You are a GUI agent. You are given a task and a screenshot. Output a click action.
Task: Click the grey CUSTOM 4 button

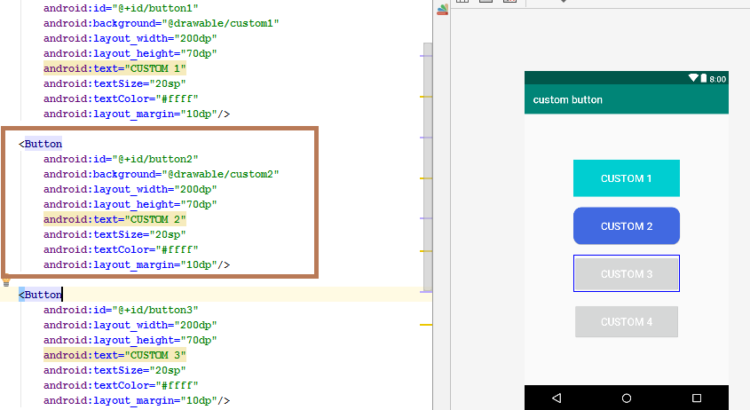pyautogui.click(x=626, y=322)
